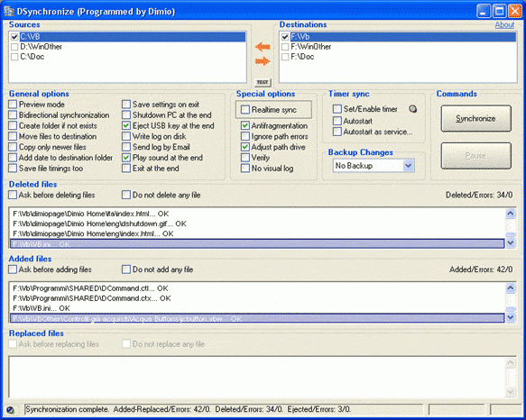Screen dimensions: 526x420
Task: Enable Send log by Email
Action: 126,147
